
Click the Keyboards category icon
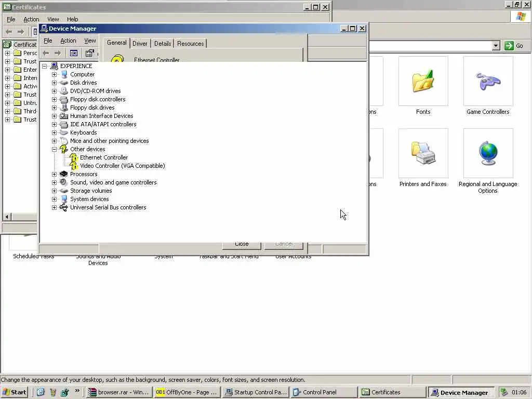pyautogui.click(x=64, y=132)
